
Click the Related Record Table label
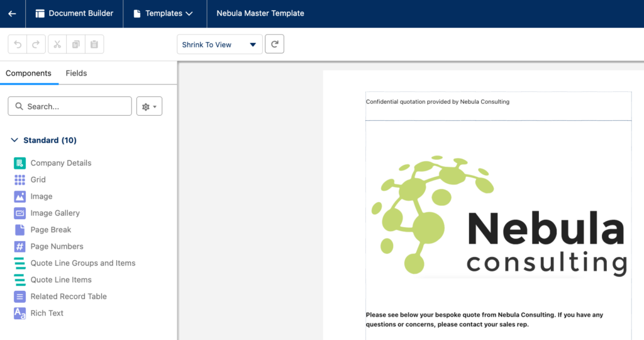pyautogui.click(x=69, y=297)
